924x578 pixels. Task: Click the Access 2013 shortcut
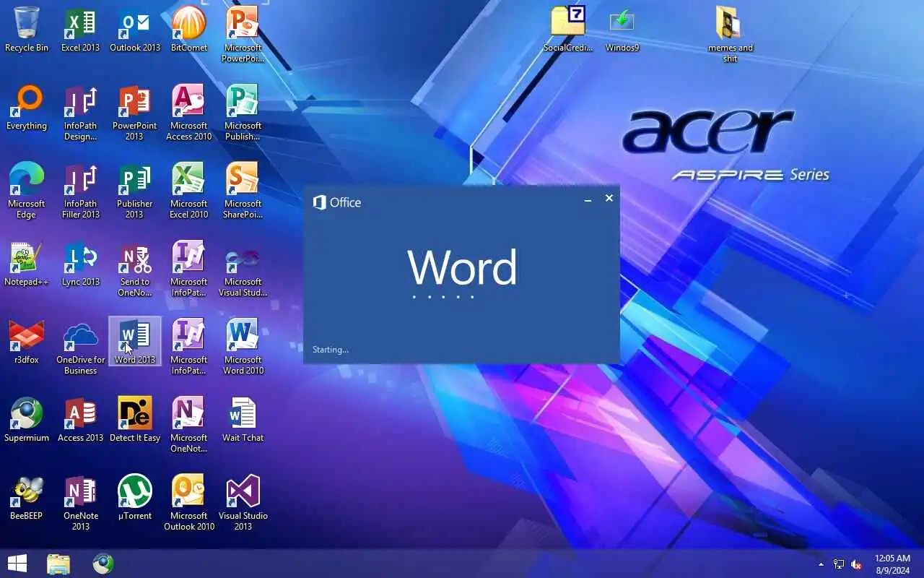[x=81, y=419]
